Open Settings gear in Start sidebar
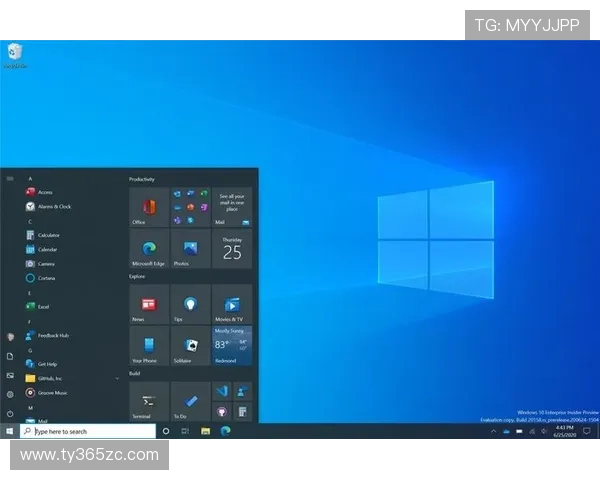Viewport: 600px width, 480px height. 10,394
